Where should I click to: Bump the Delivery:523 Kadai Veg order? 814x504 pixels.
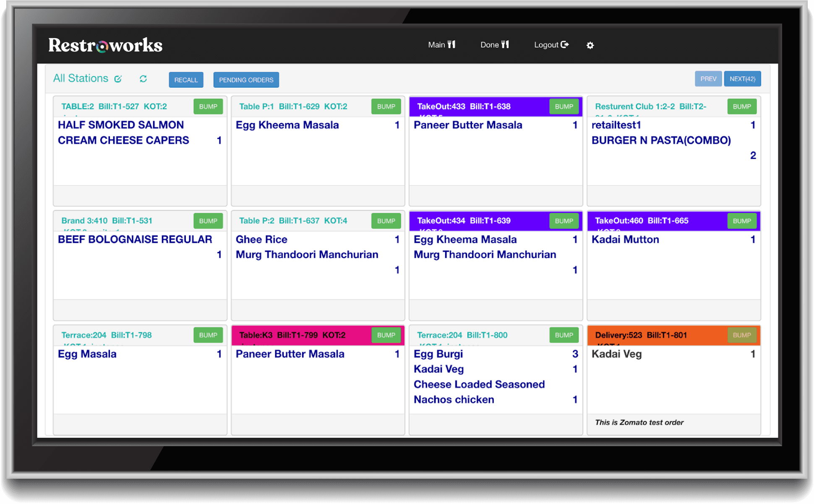point(741,335)
